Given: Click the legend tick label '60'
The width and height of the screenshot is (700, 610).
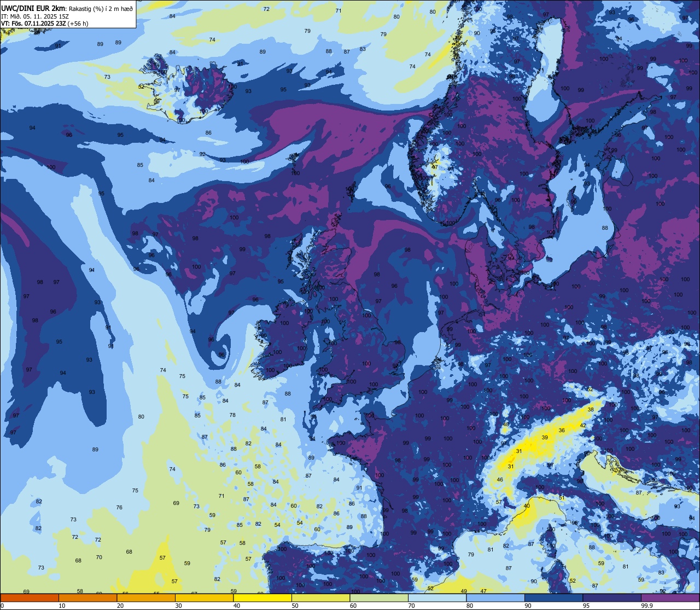Looking at the screenshot, I should pyautogui.click(x=353, y=606).
